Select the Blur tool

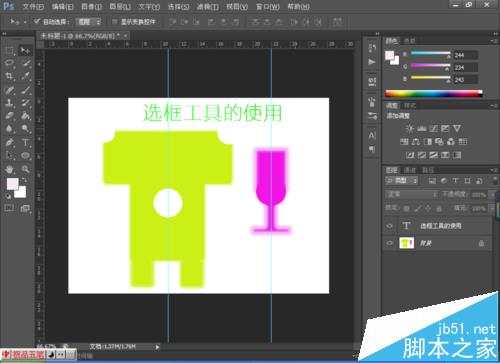9,129
